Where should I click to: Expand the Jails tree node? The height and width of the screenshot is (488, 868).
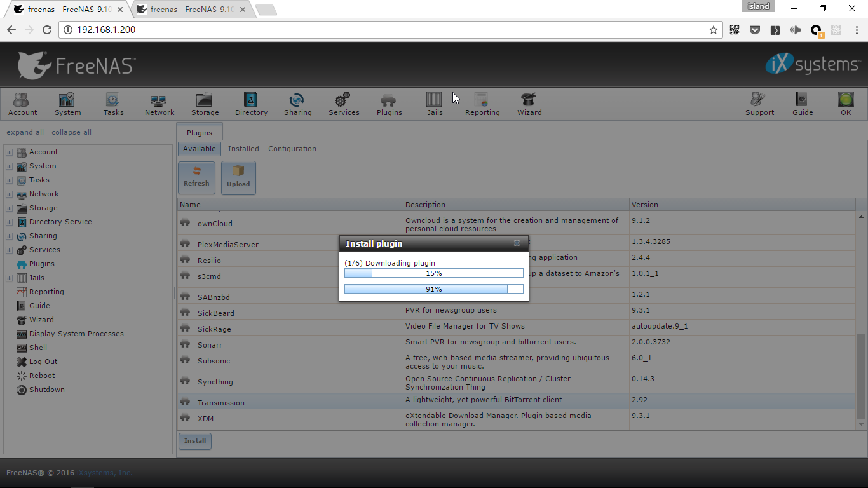click(x=9, y=278)
